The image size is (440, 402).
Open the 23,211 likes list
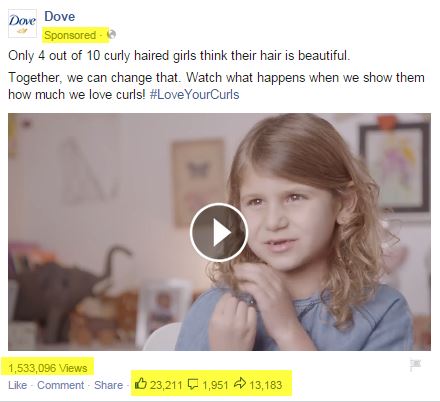(166, 385)
